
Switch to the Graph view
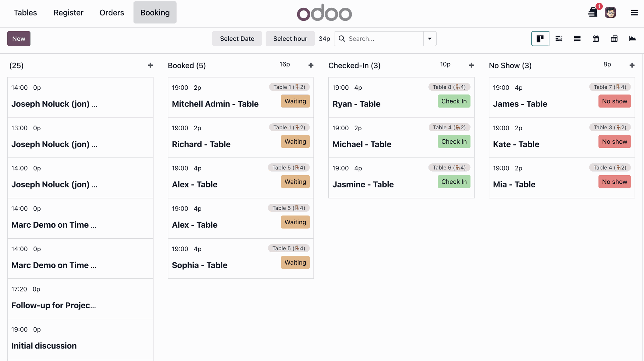tap(633, 39)
